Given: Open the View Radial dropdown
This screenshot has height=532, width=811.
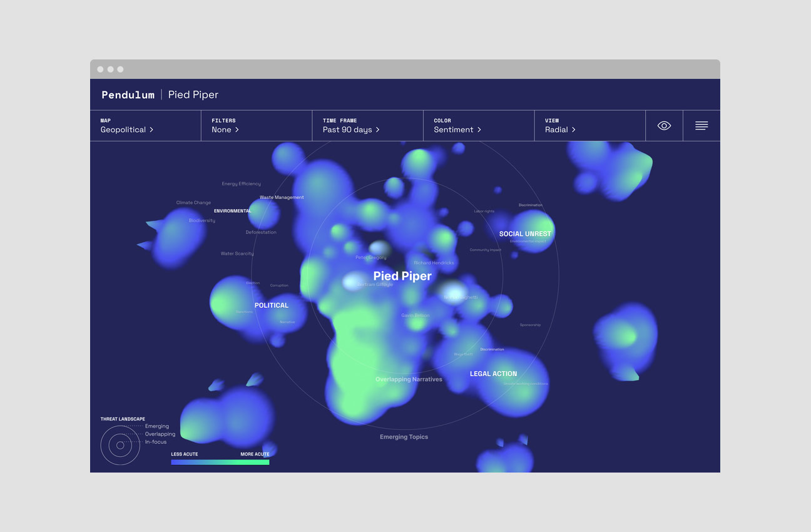Looking at the screenshot, I should click(590, 126).
